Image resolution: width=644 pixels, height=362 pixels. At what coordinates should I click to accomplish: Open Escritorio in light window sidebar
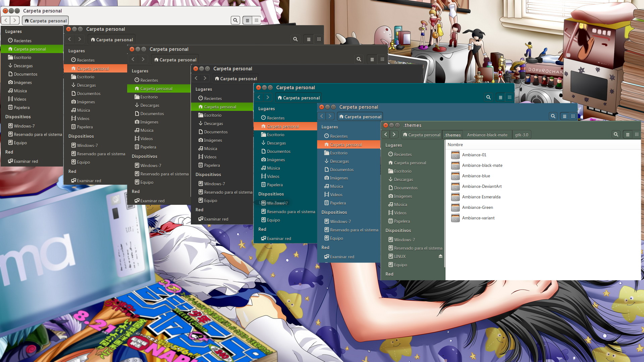[32, 57]
